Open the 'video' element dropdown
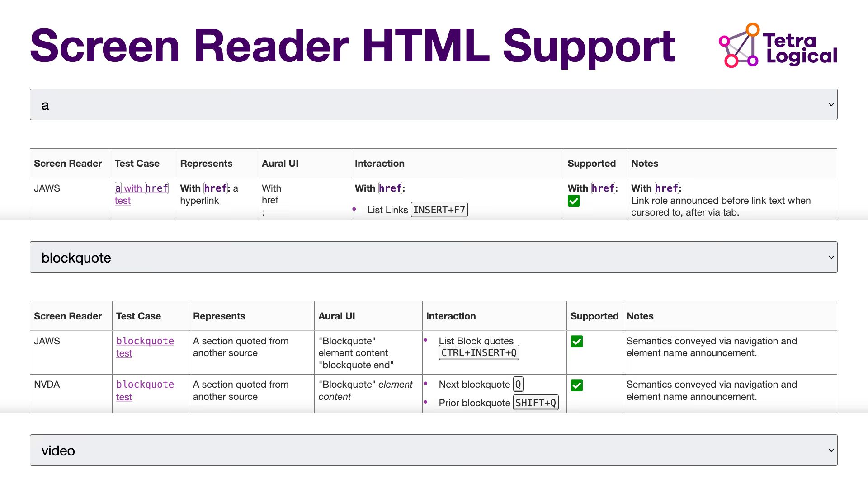Viewport: 868px width, 488px height. point(433,450)
